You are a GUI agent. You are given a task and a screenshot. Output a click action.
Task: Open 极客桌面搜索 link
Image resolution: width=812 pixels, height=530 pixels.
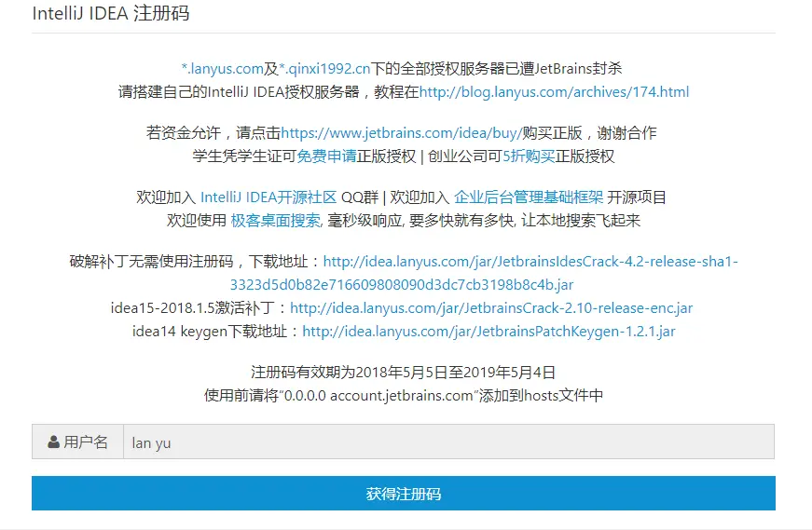click(276, 221)
